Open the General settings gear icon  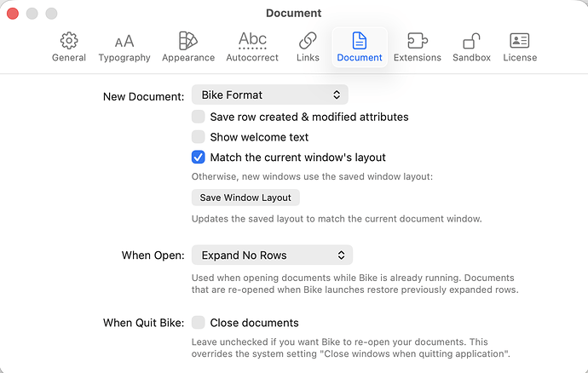69,41
